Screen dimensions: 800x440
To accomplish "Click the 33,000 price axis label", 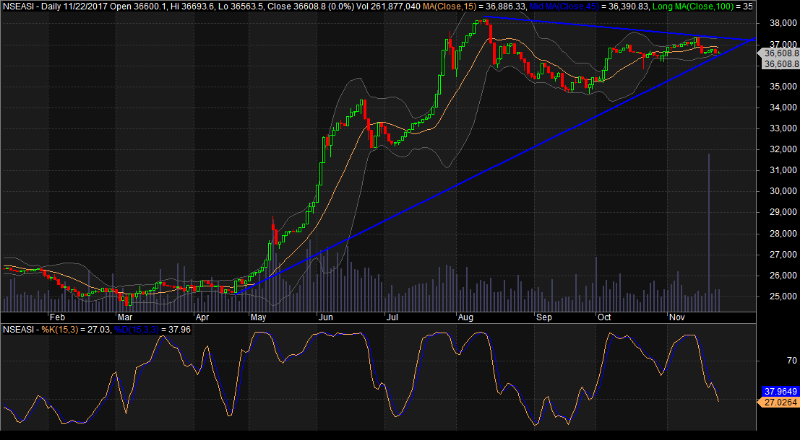I will pos(782,128).
